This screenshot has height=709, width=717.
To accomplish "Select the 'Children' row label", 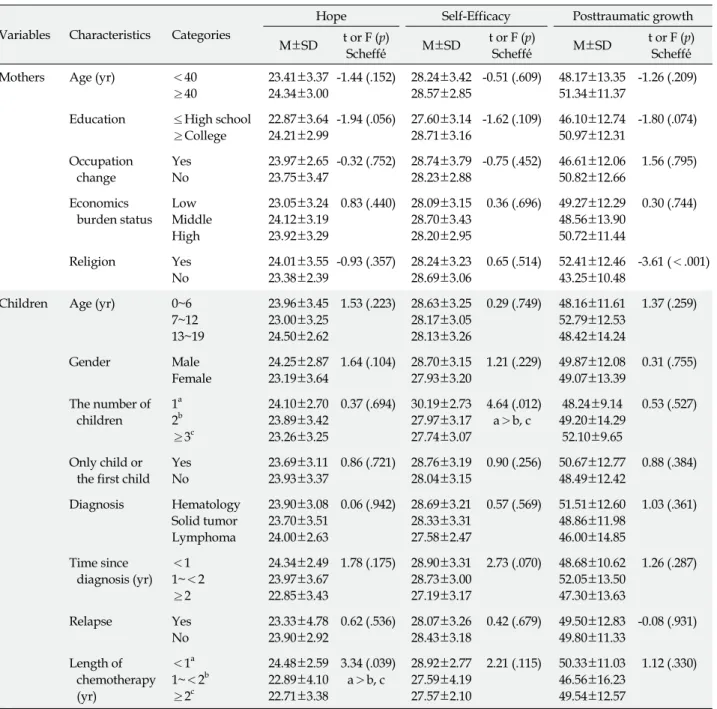I will click(x=23, y=303).
